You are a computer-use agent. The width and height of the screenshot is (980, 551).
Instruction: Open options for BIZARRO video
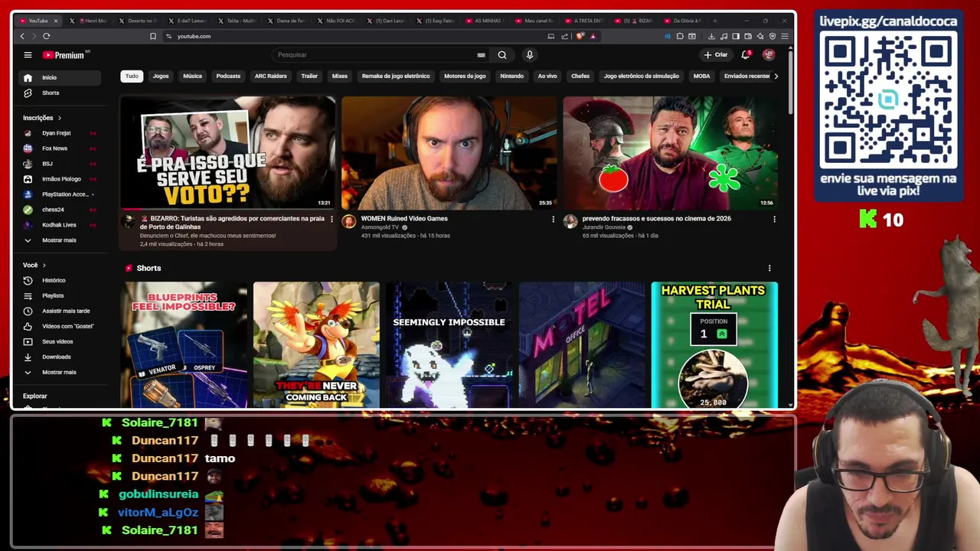point(332,220)
